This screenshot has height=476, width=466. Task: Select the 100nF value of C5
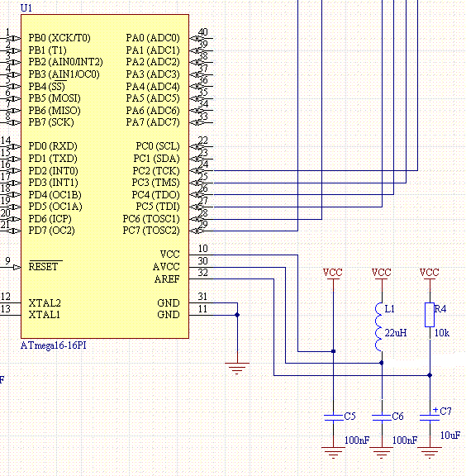tap(357, 440)
